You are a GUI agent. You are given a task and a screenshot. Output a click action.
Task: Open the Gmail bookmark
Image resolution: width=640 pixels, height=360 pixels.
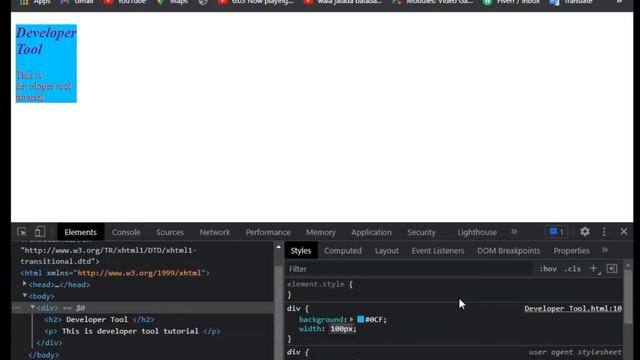pos(77,2)
